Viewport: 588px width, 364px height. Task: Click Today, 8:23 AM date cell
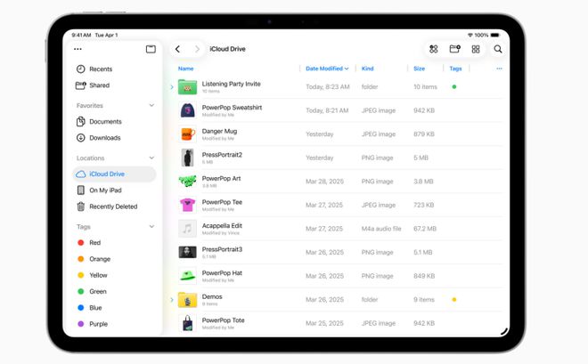328,87
